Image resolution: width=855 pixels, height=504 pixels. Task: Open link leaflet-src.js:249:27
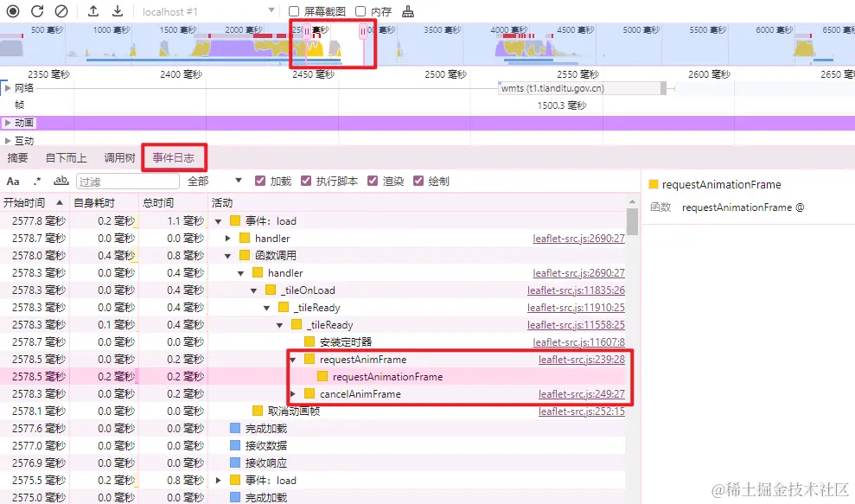coord(581,394)
